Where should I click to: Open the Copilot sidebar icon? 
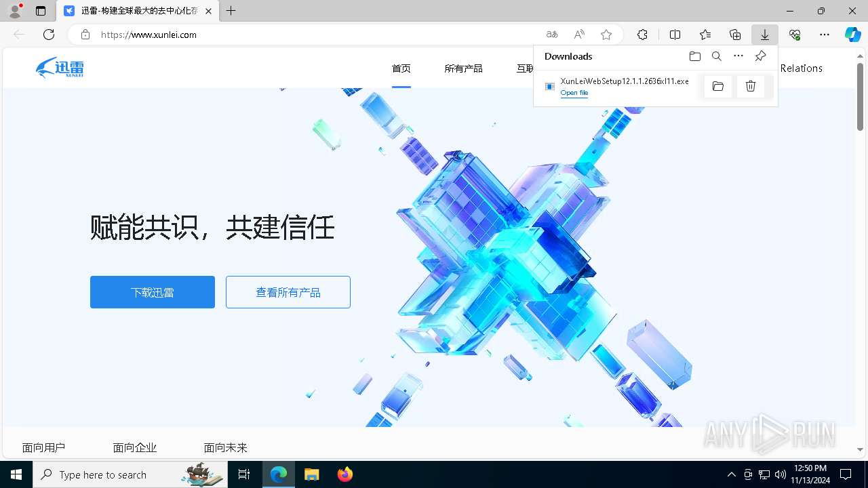[853, 35]
